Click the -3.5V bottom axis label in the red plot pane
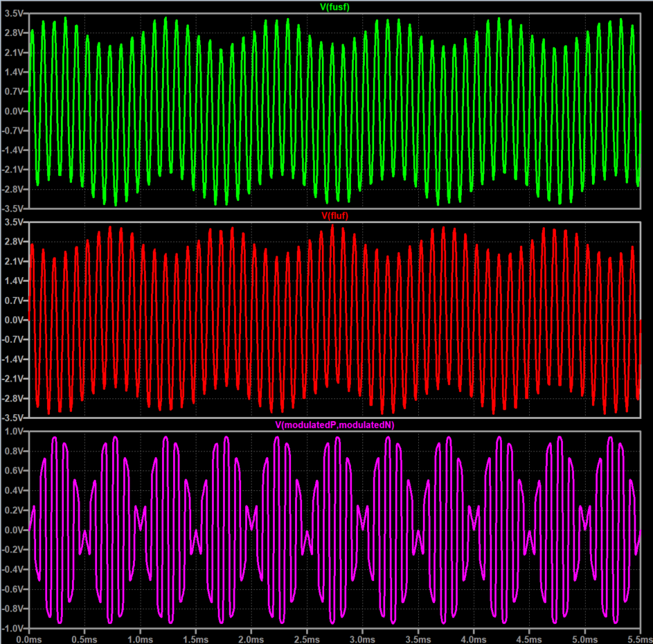Screen dimensions: 653x644 pos(12,418)
